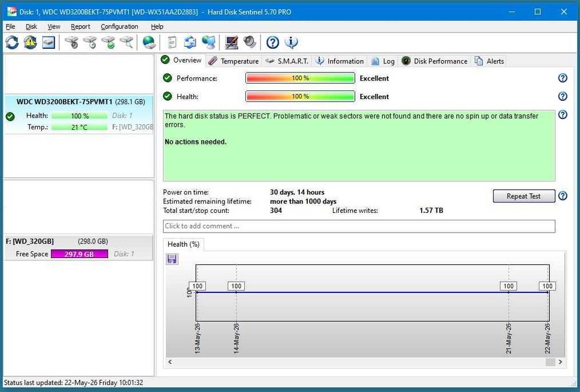Image resolution: width=580 pixels, height=392 pixels.
Task: Click the green status check in disk list
Action: (10, 117)
